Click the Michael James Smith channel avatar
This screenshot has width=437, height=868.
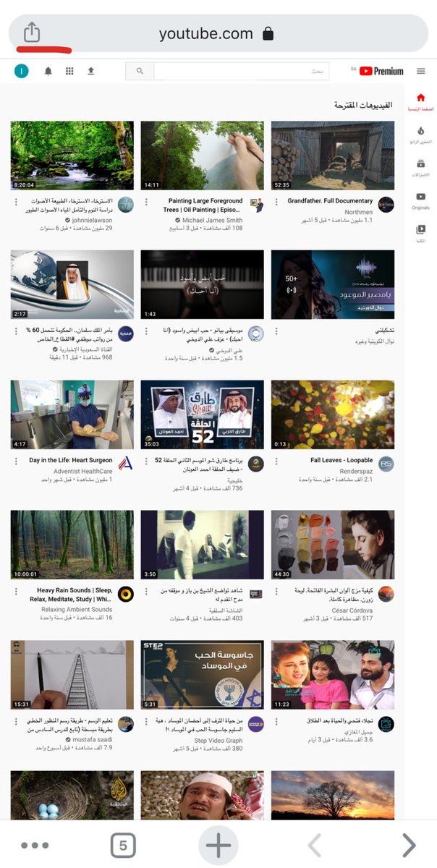pos(256,205)
